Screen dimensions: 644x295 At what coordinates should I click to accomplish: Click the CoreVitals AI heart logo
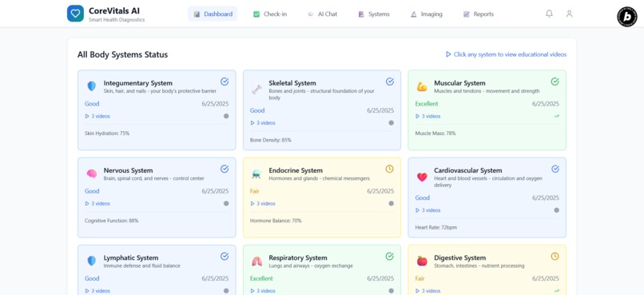point(75,14)
